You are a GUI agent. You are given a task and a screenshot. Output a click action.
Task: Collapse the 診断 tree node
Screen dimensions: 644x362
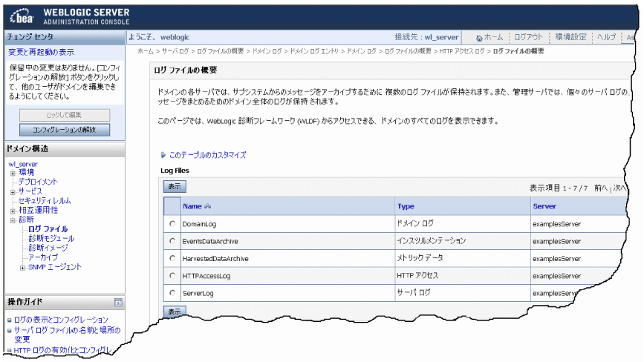click(x=13, y=220)
